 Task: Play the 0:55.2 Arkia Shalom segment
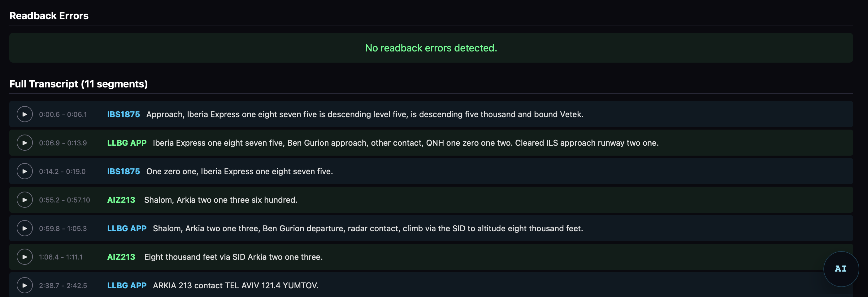[x=24, y=200]
